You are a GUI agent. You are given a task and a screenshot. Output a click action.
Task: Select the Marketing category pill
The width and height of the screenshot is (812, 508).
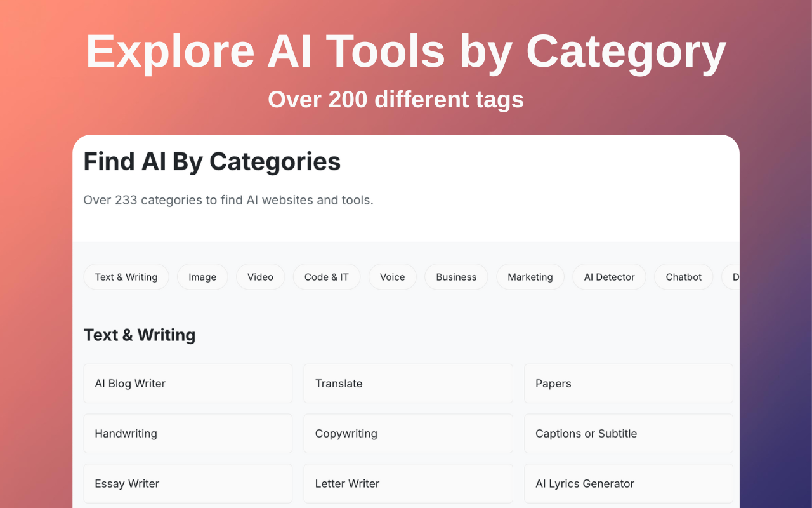[x=530, y=277]
